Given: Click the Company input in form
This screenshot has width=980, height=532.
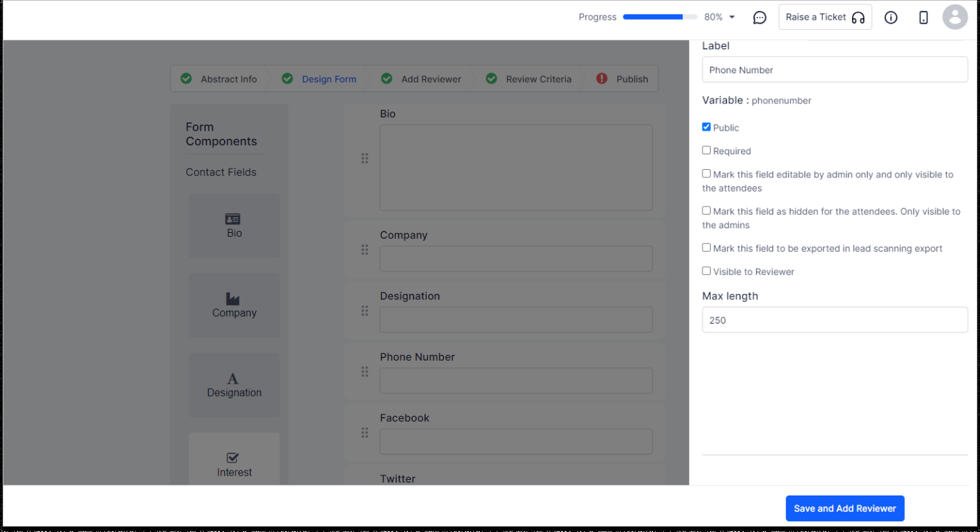Looking at the screenshot, I should 516,259.
